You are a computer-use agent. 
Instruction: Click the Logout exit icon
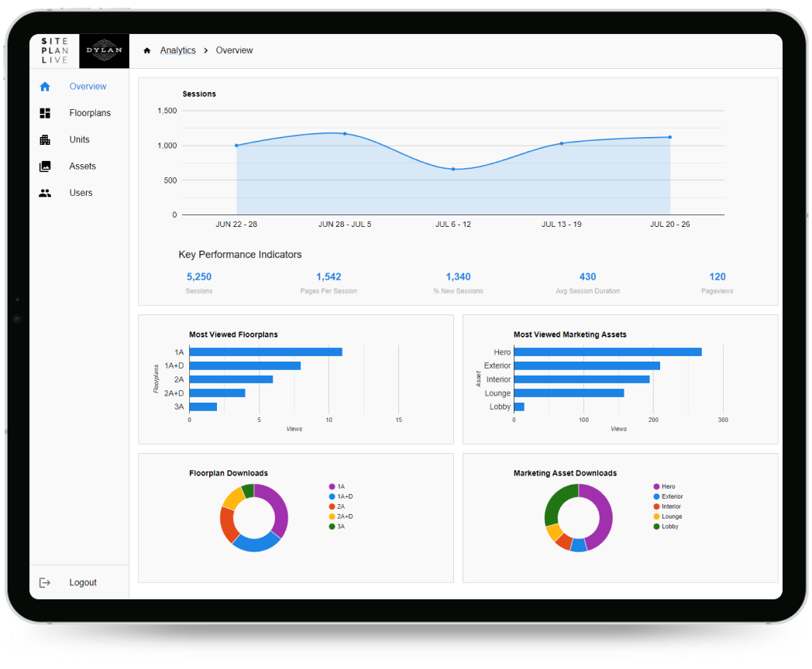click(x=45, y=582)
